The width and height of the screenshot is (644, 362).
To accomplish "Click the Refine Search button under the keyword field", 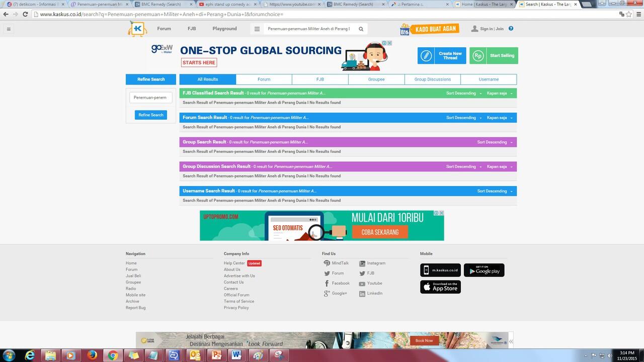I will tap(151, 115).
